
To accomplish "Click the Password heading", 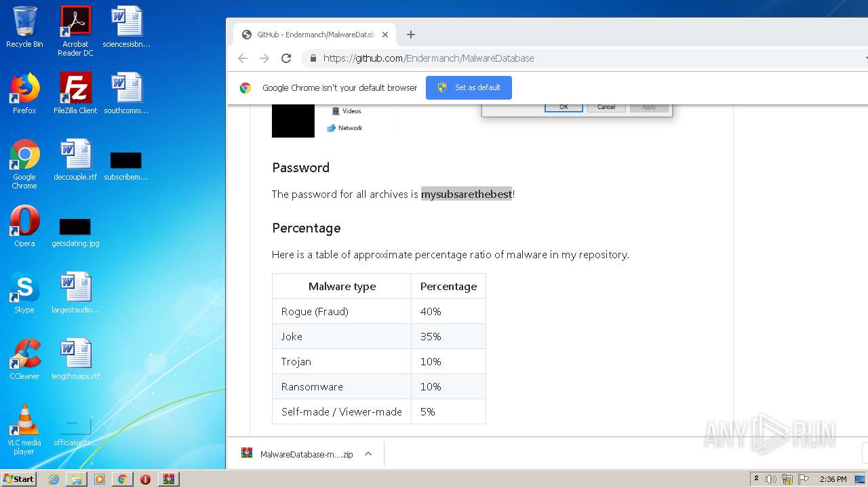I will tap(300, 167).
